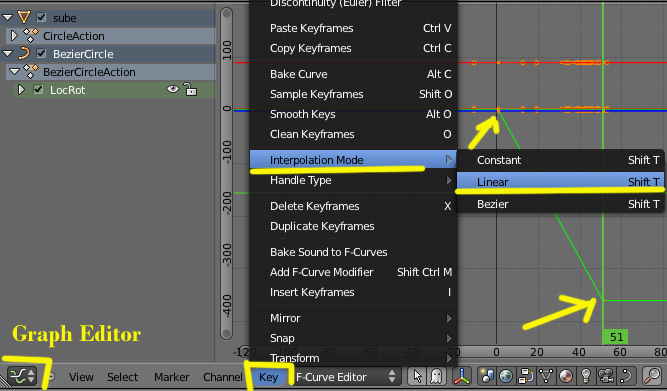The image size is (667, 391).
Task: Click the keyframe point at frame 0
Action: pos(498,110)
